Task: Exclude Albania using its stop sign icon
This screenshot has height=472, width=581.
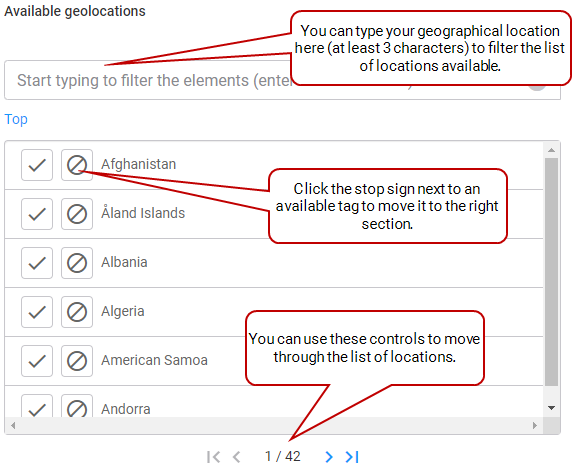Action: point(77,263)
